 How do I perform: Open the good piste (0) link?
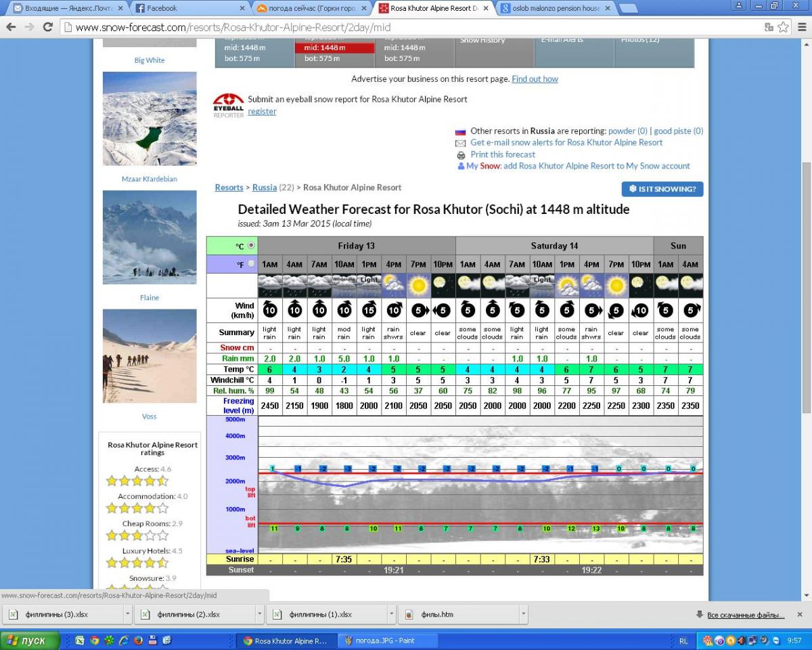pos(679,131)
